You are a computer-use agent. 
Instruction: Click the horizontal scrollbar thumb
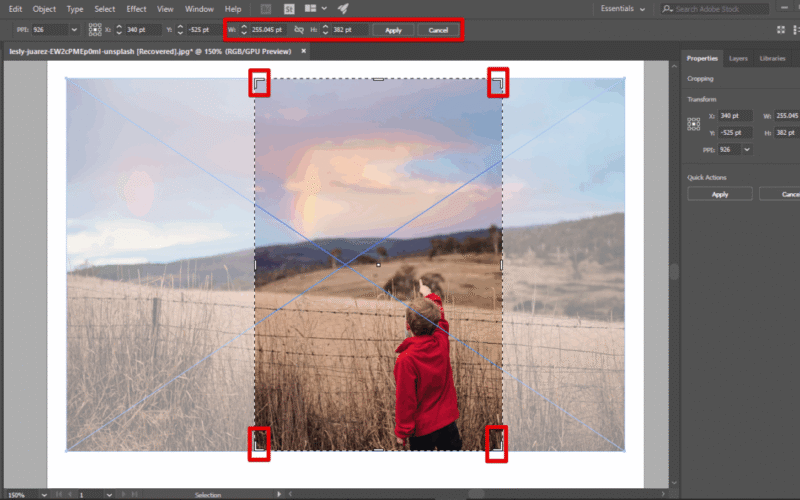476,494
